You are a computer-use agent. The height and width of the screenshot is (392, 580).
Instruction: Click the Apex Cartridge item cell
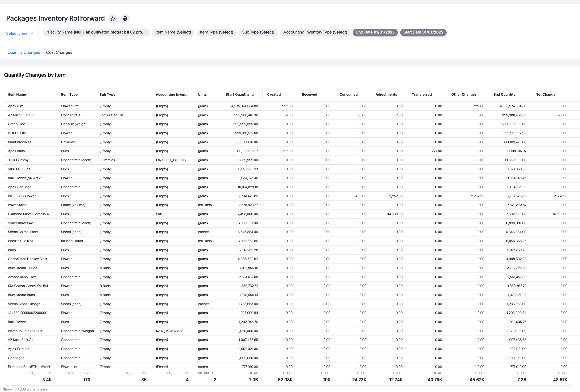30,187
